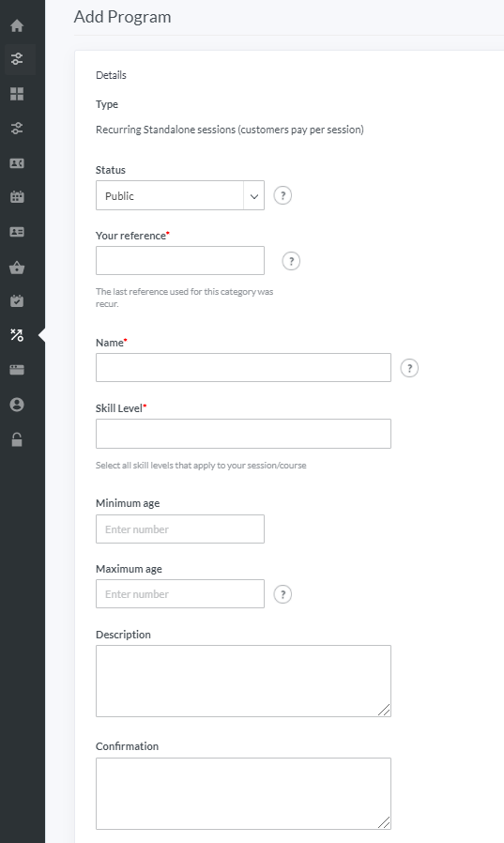504x843 pixels.
Task: Select the percent discount sidebar icon
Action: click(17, 335)
